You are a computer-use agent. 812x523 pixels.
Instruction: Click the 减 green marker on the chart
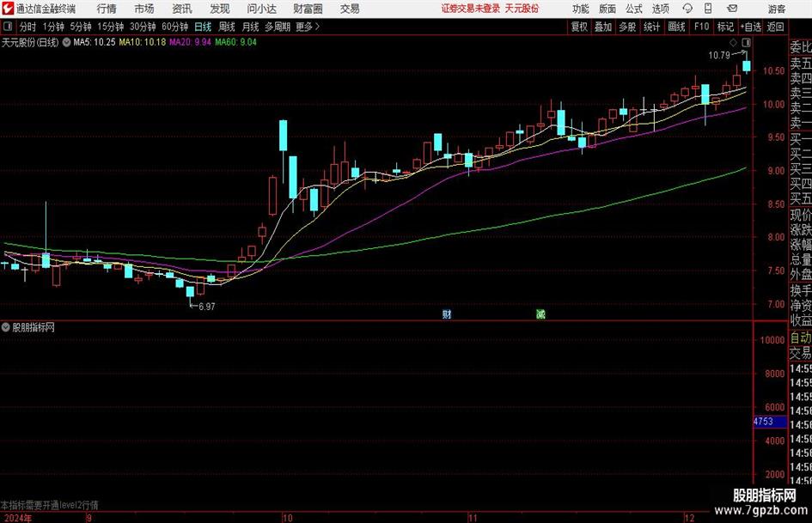(540, 314)
